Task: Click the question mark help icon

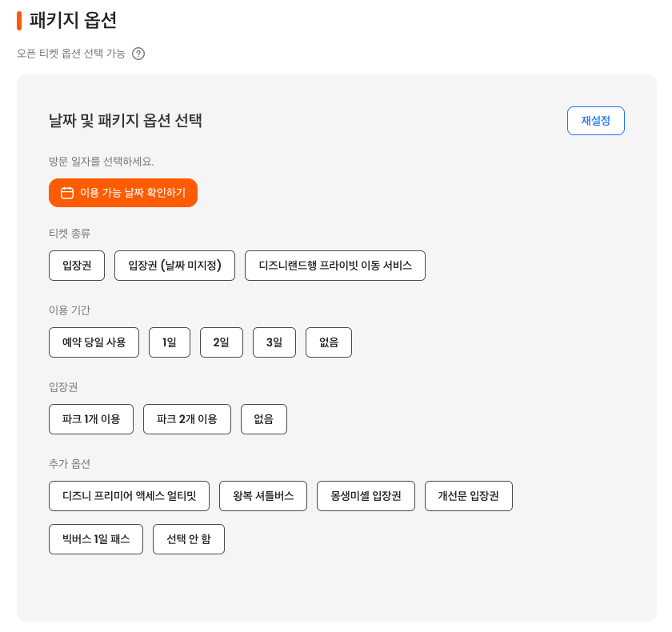Action: (138, 54)
